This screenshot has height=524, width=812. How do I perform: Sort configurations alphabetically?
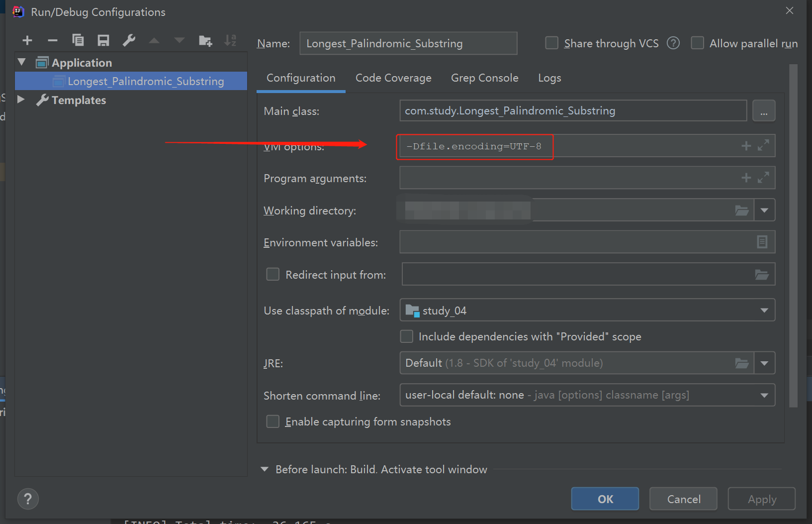pyautogui.click(x=230, y=40)
